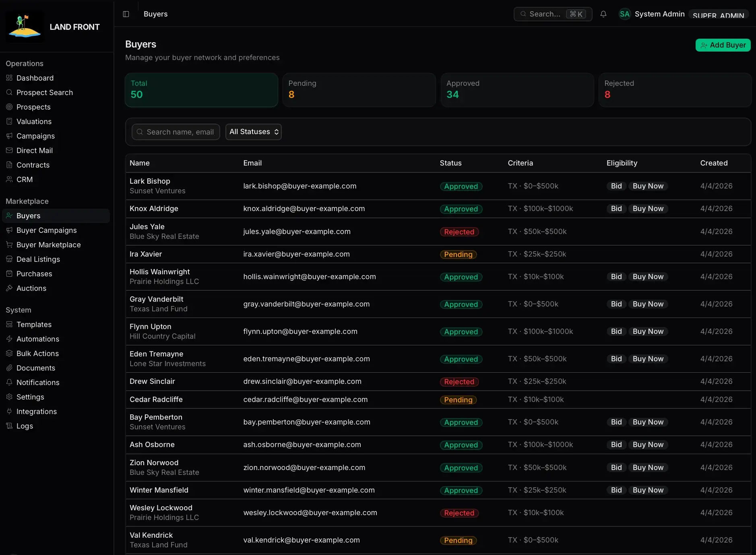This screenshot has width=756, height=555.
Task: Click the Buyer Campaigns megaphone icon
Action: 9,230
